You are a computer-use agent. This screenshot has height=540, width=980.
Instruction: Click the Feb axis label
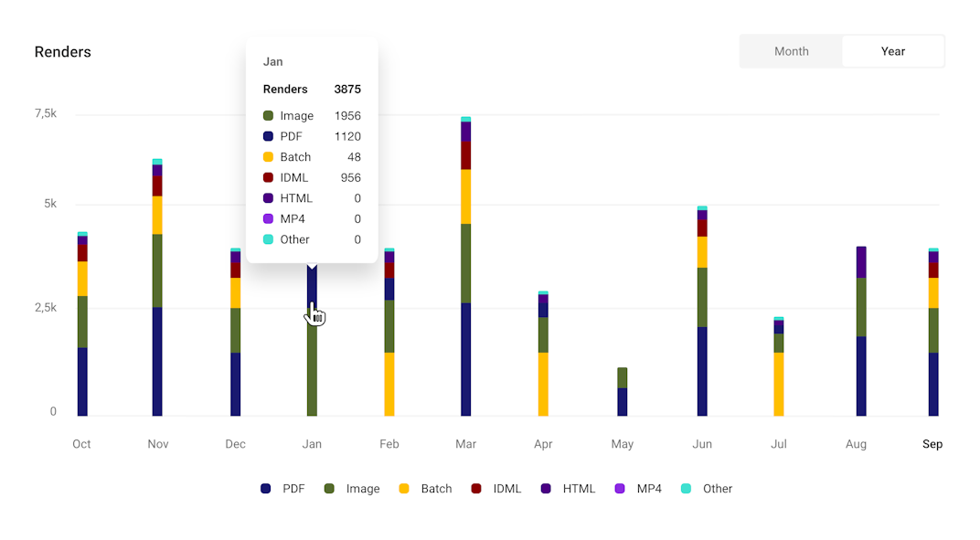click(389, 444)
